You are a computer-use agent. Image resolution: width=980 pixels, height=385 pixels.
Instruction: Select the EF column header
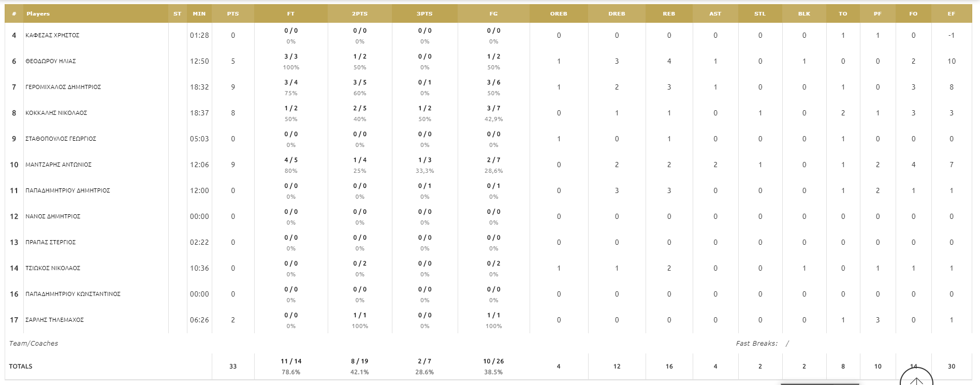[x=952, y=14]
